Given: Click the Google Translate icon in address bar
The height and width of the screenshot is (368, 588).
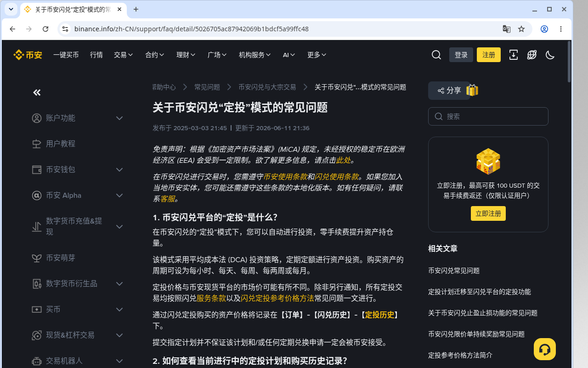Looking at the screenshot, I should pyautogui.click(x=507, y=29).
